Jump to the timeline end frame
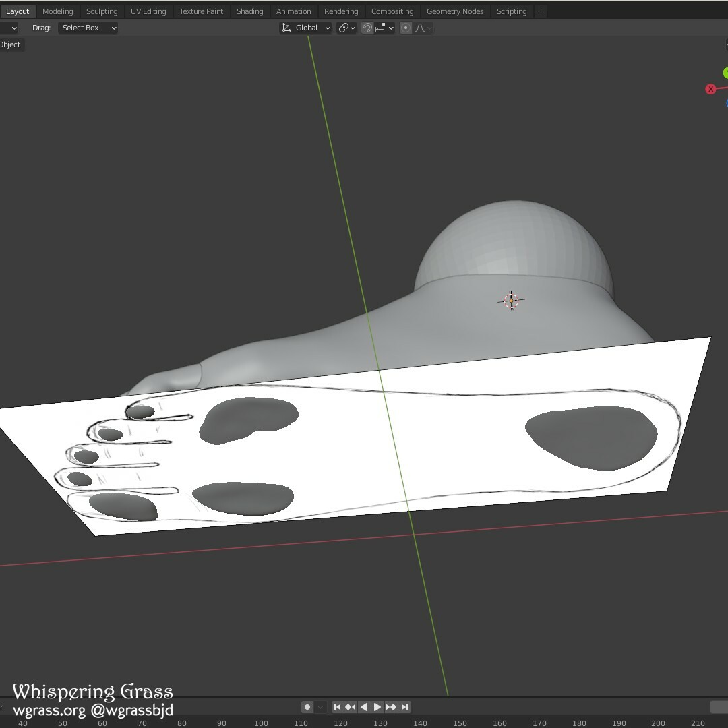 pos(404,707)
